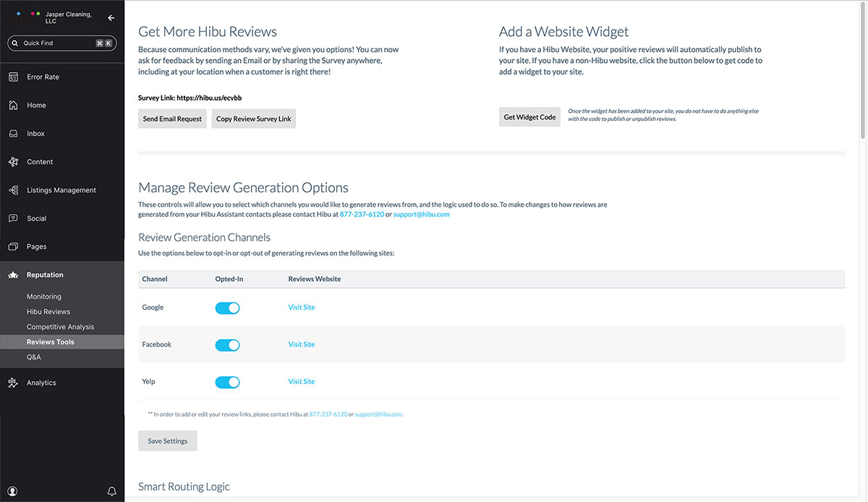Collapse the sidebar with the back arrow
The height and width of the screenshot is (502, 868).
click(x=111, y=18)
